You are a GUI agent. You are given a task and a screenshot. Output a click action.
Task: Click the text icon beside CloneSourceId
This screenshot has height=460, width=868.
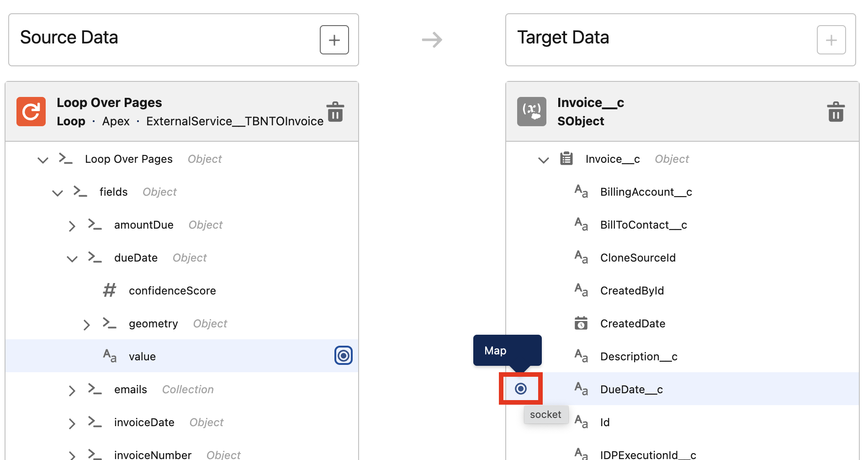click(x=581, y=257)
